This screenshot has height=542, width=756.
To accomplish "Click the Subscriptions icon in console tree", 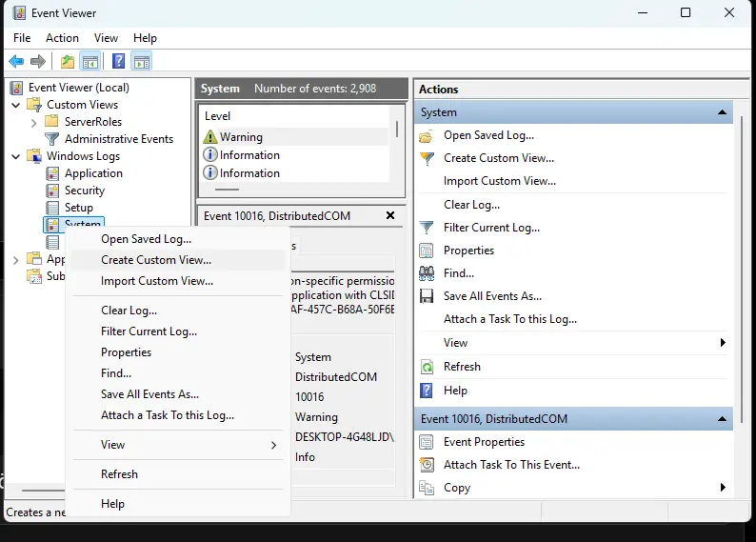I will click(x=34, y=276).
